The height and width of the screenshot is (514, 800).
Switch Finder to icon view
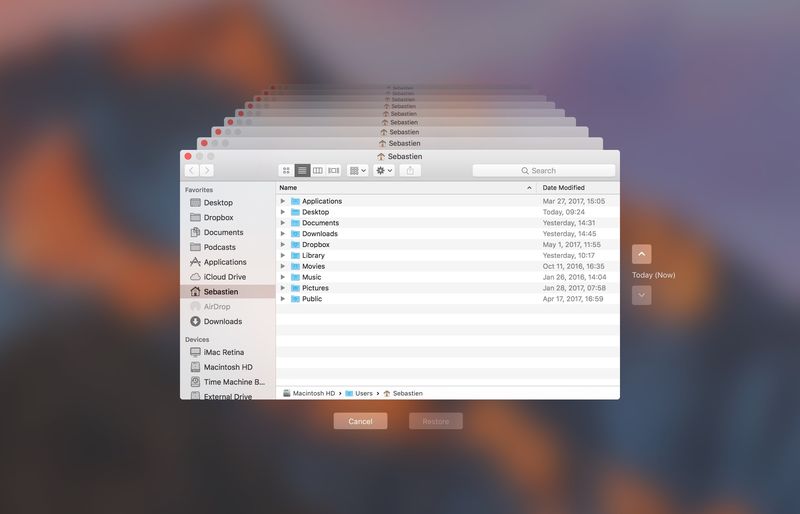tap(286, 170)
